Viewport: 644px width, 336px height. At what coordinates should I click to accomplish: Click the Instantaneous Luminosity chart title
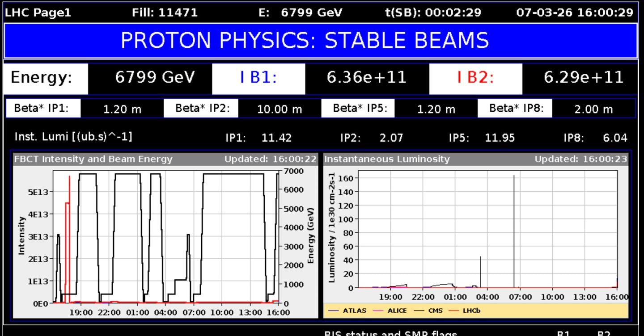pos(387,159)
